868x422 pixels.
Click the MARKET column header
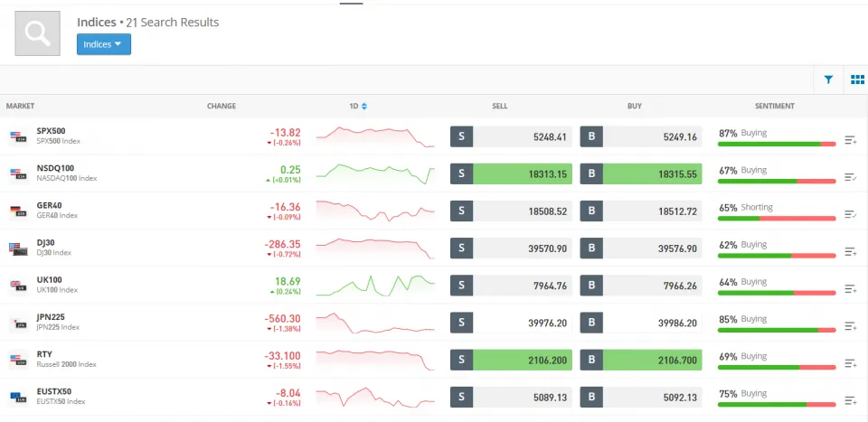[x=21, y=107]
